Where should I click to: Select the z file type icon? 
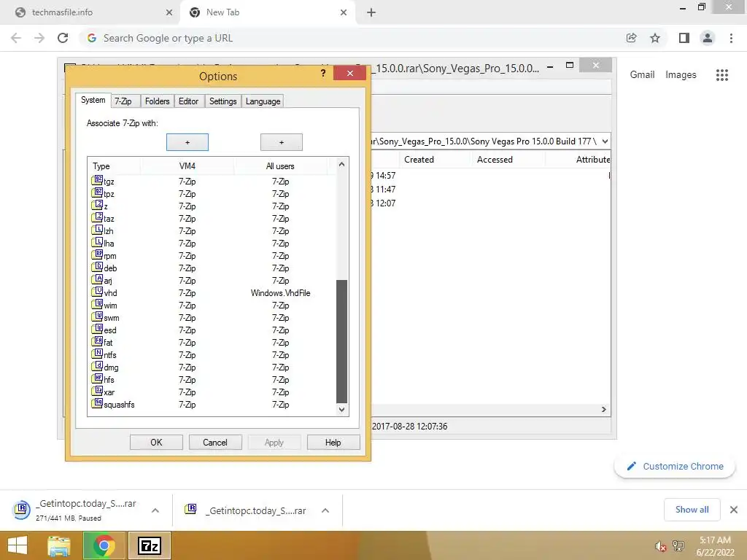[x=97, y=205]
